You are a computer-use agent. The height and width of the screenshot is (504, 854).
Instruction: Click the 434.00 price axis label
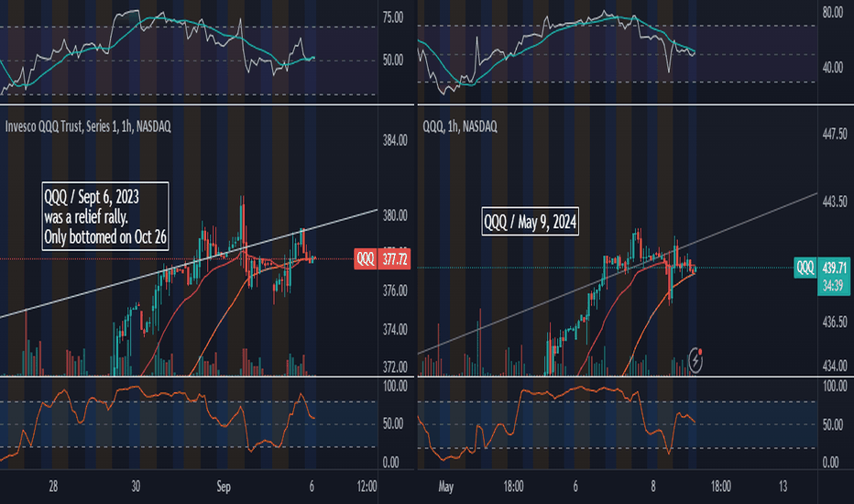[835, 366]
